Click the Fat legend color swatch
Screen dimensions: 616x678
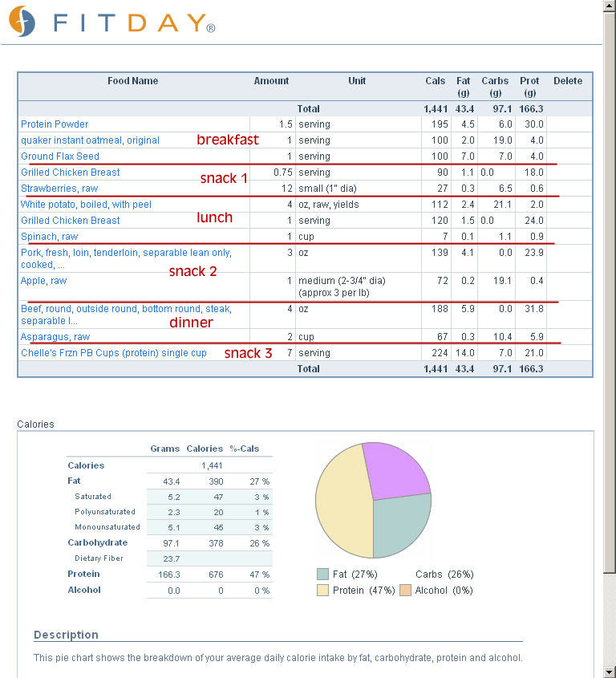point(323,574)
